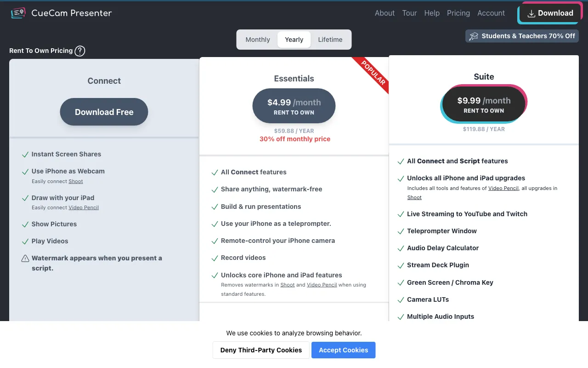This screenshot has width=588, height=368.
Task: Click checkmark beside Record videos
Action: (215, 258)
